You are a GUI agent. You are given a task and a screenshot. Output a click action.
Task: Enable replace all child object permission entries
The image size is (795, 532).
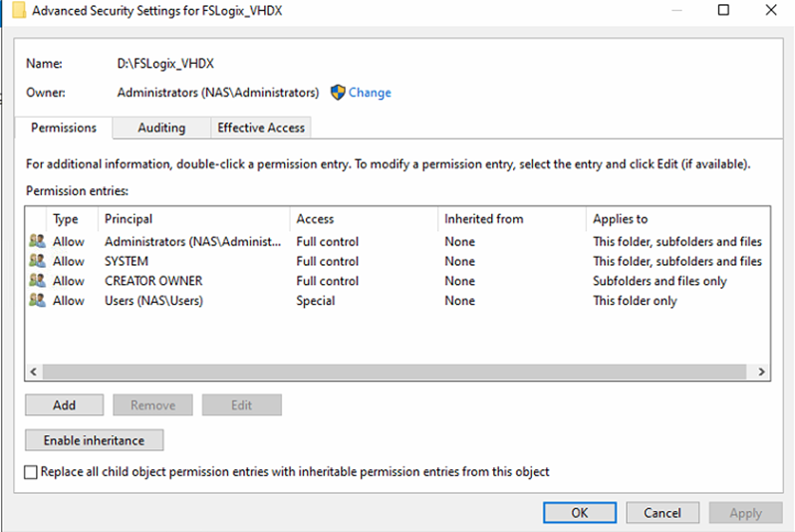(x=31, y=472)
